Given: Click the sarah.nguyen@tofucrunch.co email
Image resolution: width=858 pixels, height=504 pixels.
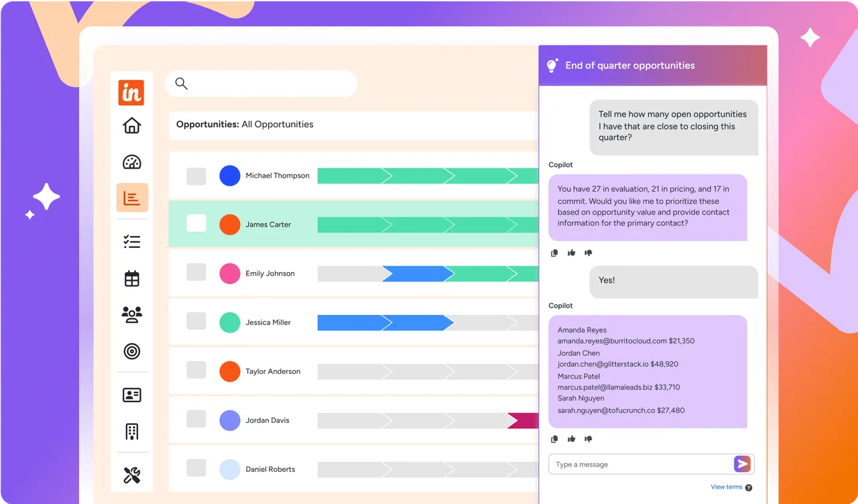Looking at the screenshot, I should coord(606,410).
